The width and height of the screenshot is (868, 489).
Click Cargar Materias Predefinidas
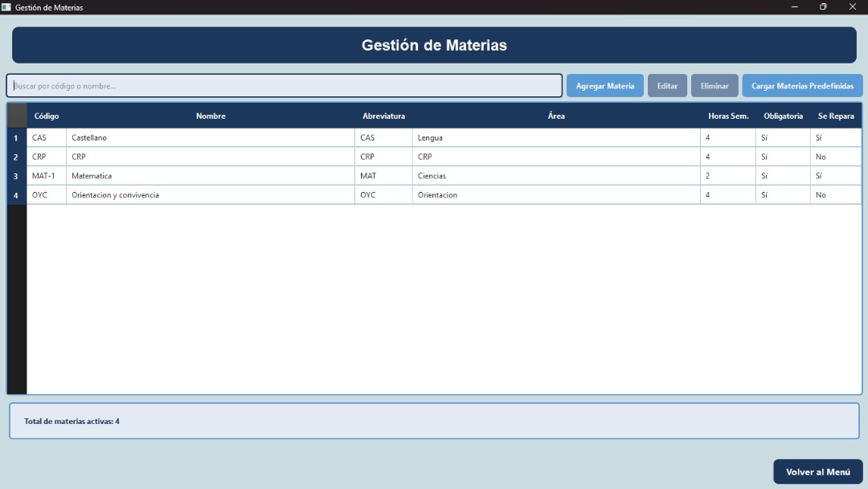click(802, 86)
